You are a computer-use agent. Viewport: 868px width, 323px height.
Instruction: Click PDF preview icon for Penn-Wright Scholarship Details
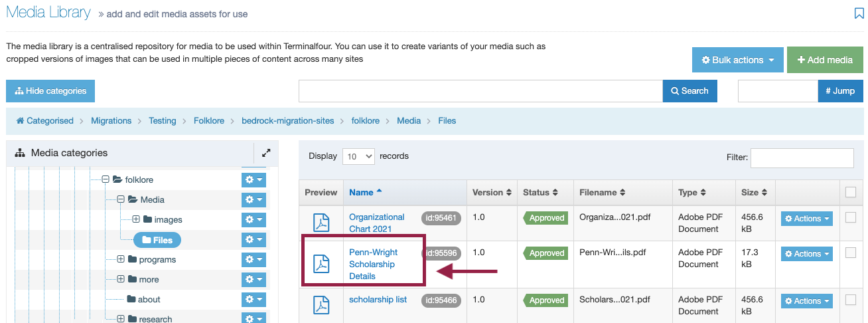[321, 264]
